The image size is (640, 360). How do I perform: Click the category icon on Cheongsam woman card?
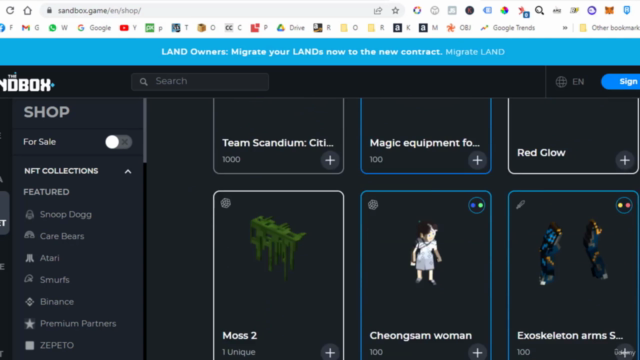[x=373, y=204]
